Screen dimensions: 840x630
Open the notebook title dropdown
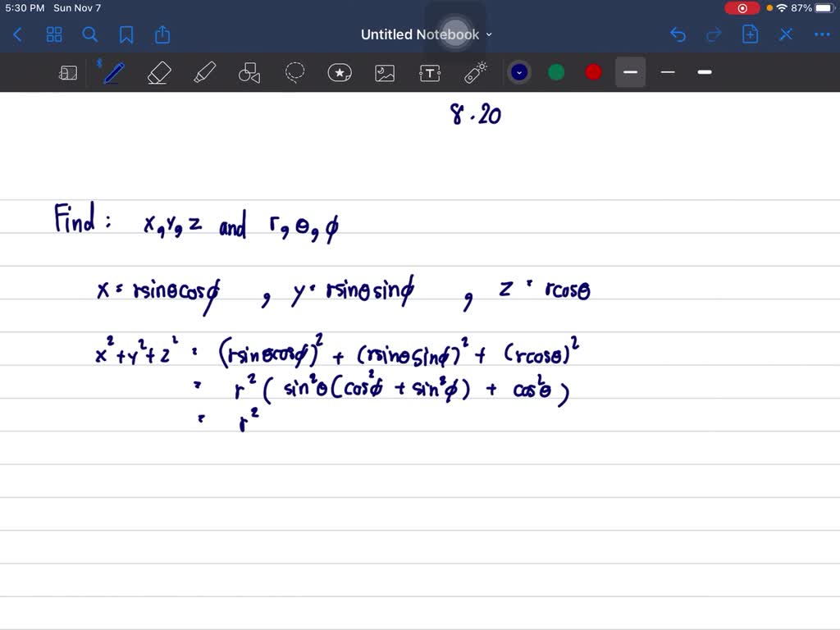(488, 34)
